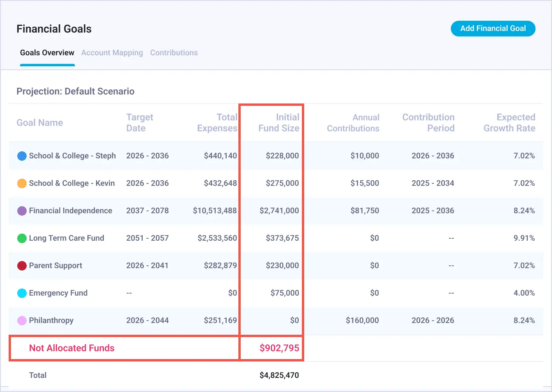Select the Long Term Care Fund goal
552x392 pixels.
pos(67,238)
